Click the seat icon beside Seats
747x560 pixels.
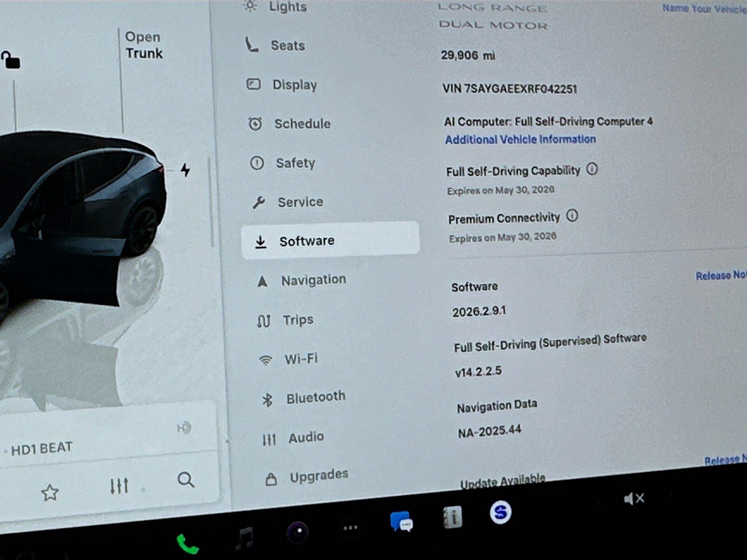252,46
